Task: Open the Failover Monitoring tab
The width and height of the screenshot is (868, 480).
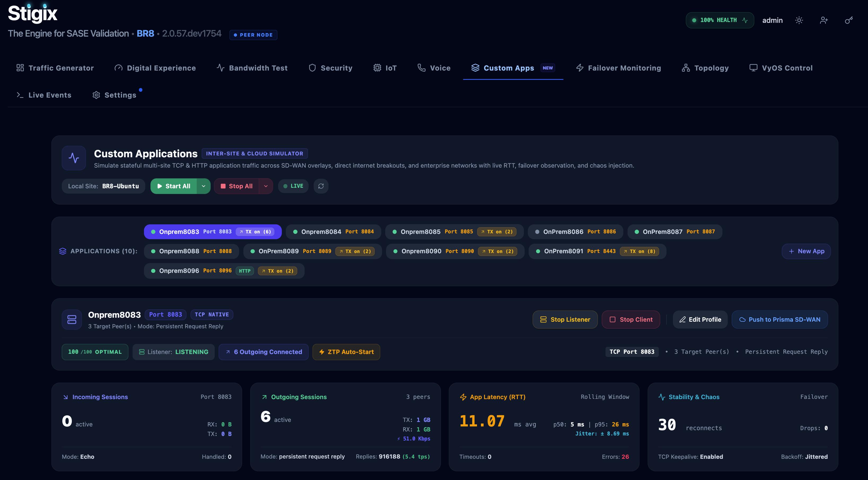Action: pos(618,68)
